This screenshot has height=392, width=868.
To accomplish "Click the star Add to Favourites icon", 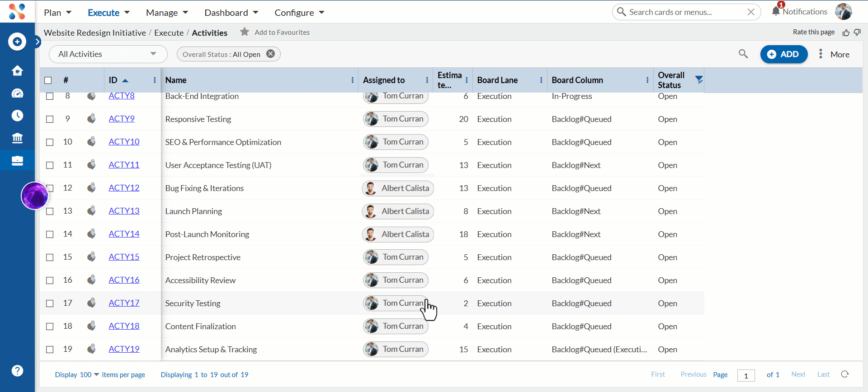I will pyautogui.click(x=245, y=32).
